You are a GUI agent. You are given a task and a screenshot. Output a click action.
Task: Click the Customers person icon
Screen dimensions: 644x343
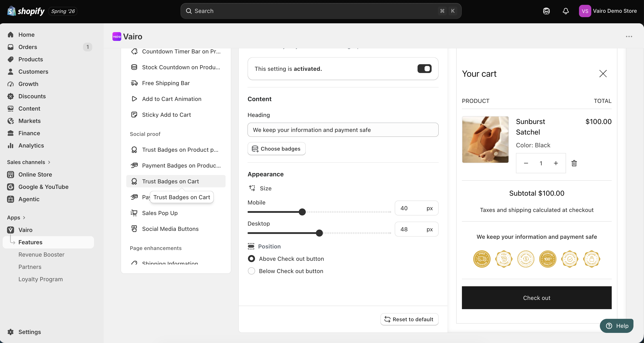coord(11,71)
